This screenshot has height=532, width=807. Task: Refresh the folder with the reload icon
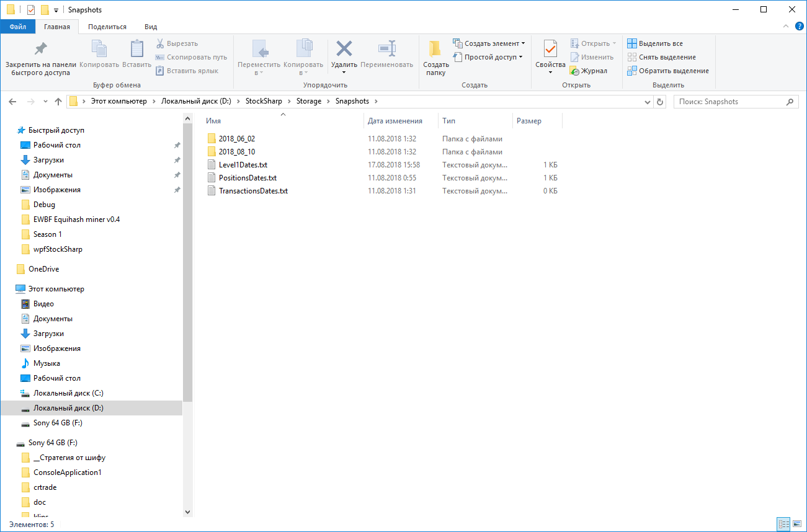(660, 102)
